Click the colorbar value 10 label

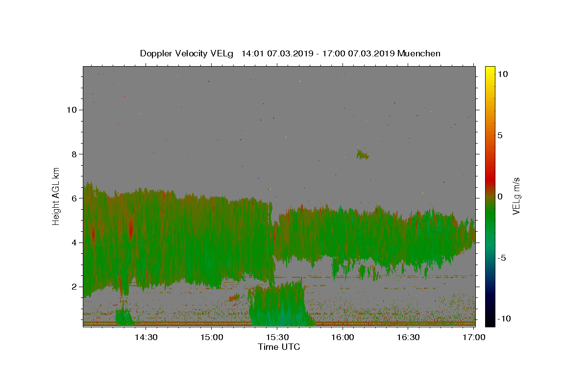pyautogui.click(x=502, y=74)
